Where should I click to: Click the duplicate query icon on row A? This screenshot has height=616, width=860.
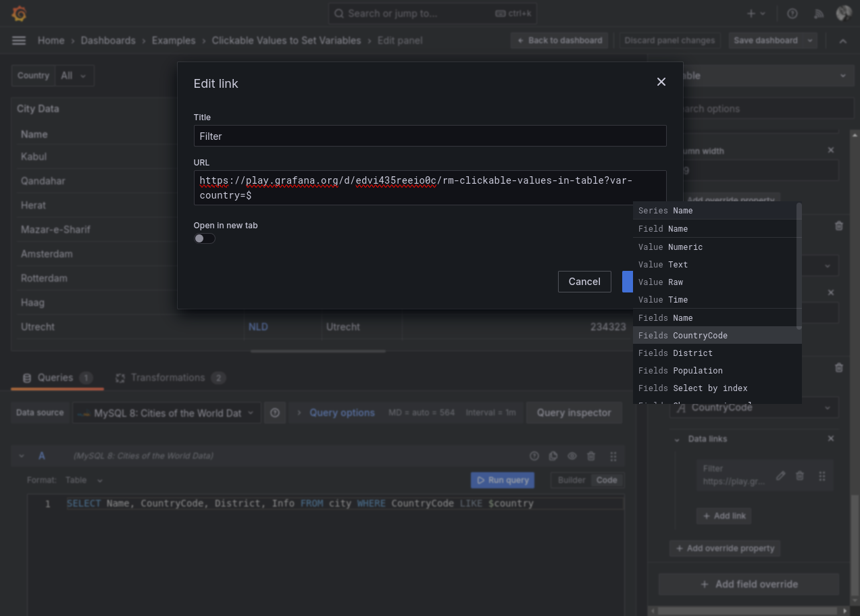tap(553, 456)
